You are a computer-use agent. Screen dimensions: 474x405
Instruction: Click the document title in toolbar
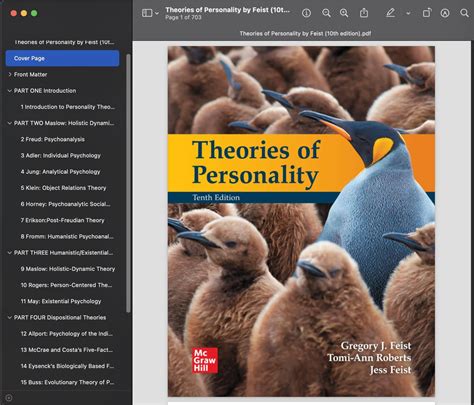click(x=227, y=10)
